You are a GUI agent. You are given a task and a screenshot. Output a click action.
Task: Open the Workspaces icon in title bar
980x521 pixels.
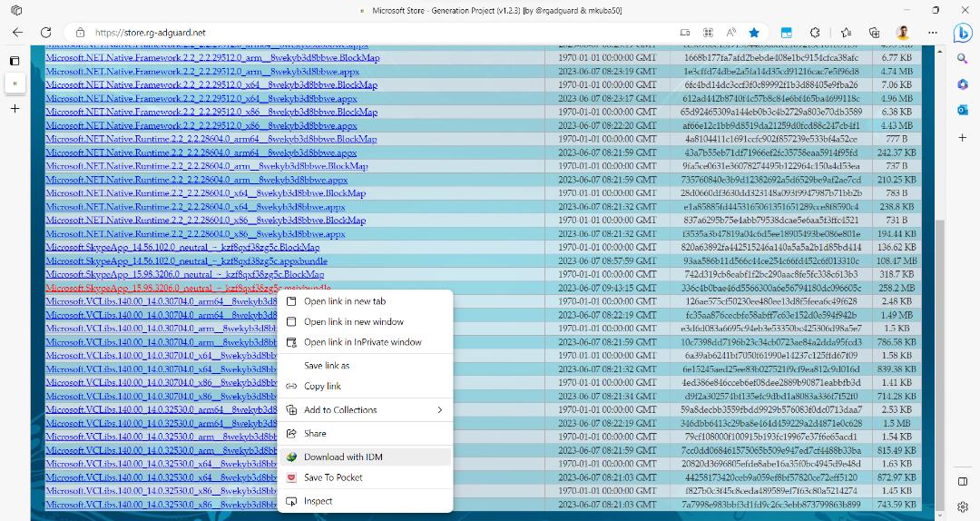[17, 10]
